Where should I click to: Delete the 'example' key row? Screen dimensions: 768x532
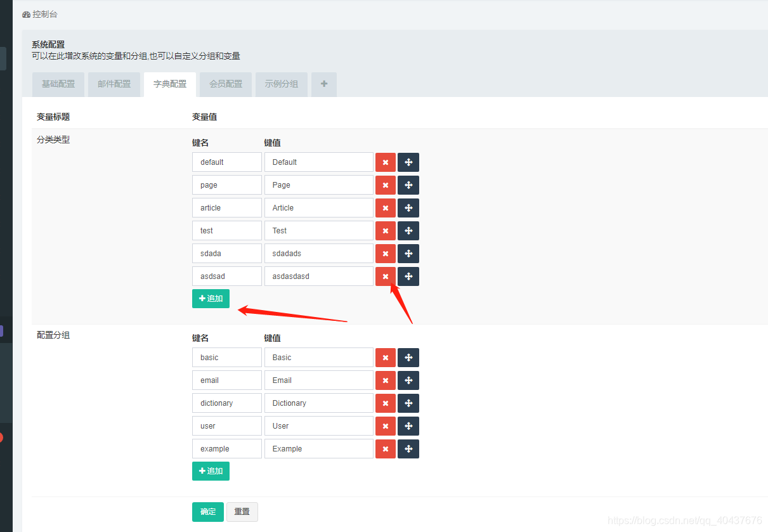click(x=386, y=449)
